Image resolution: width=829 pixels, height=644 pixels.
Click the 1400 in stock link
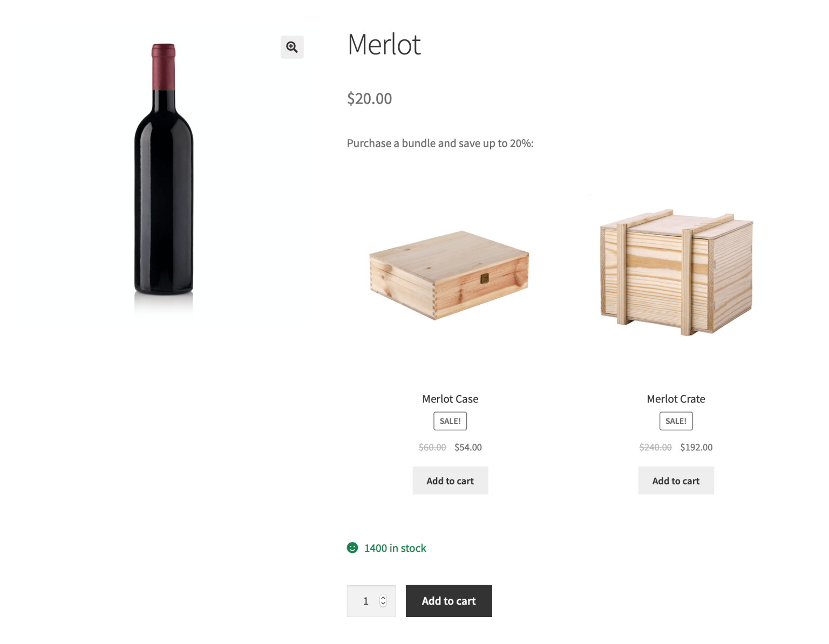click(395, 548)
